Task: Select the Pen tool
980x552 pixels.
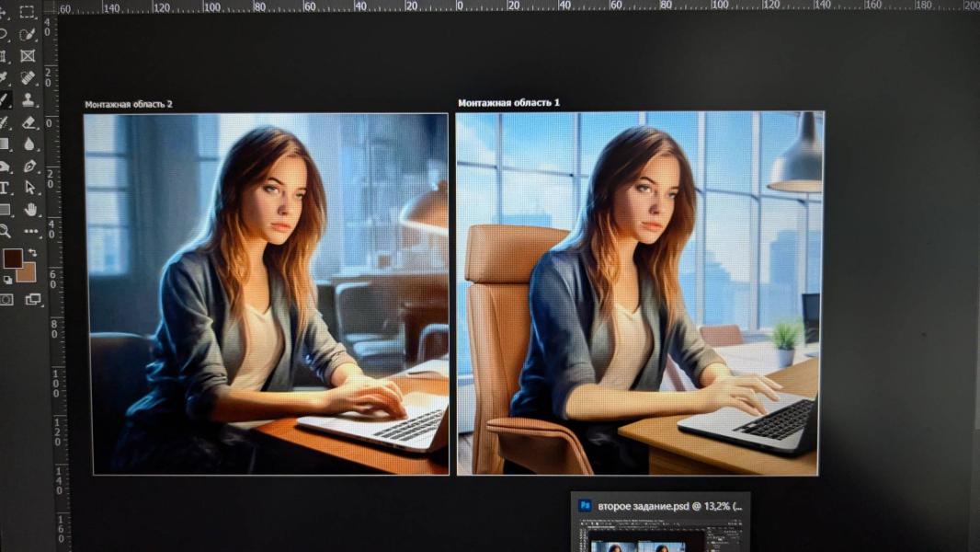Action: click(28, 167)
